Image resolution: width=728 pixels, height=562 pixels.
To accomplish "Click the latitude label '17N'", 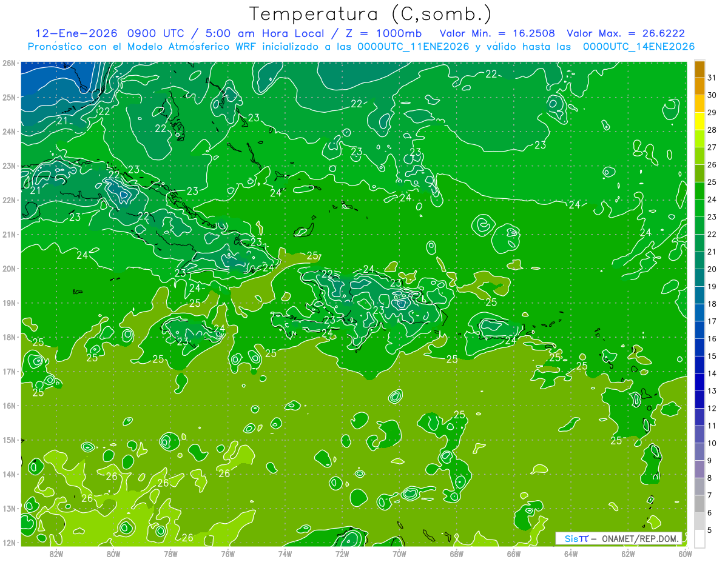I will click(x=9, y=372).
